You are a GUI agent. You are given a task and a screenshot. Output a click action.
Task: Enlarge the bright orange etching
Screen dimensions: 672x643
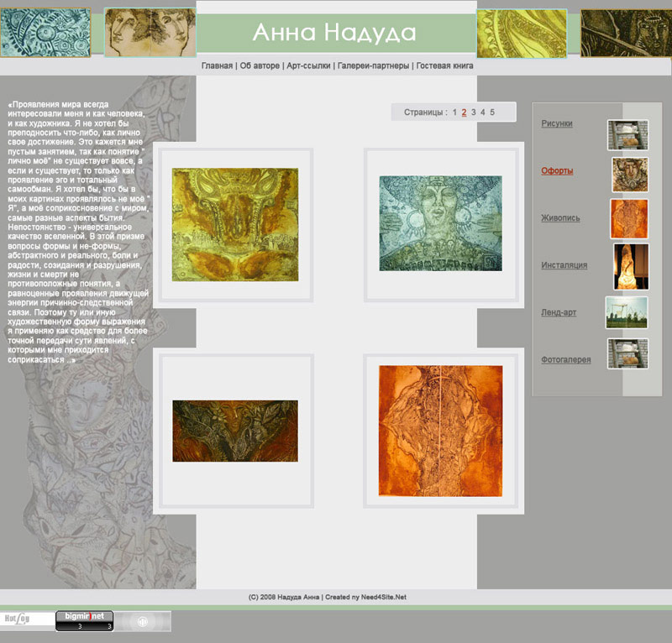pos(440,431)
